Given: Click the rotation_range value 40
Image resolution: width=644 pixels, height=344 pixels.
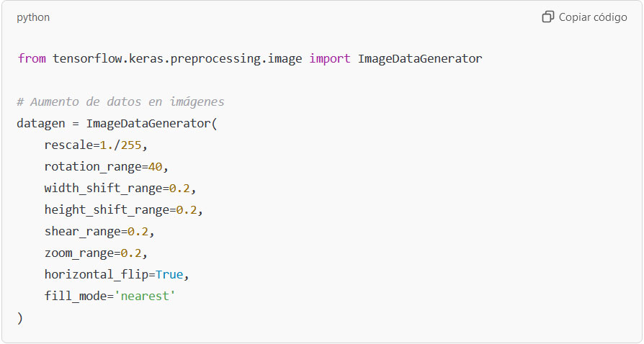Looking at the screenshot, I should coord(156,167).
